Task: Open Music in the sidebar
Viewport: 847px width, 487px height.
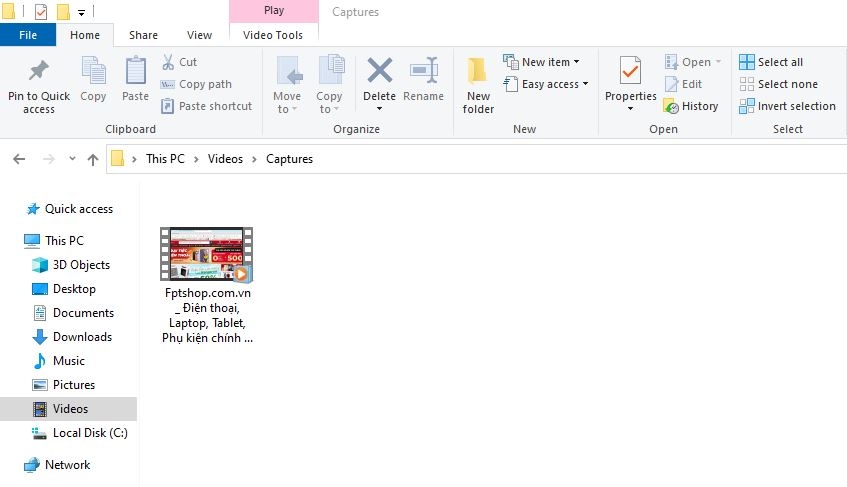Action: pyautogui.click(x=69, y=361)
